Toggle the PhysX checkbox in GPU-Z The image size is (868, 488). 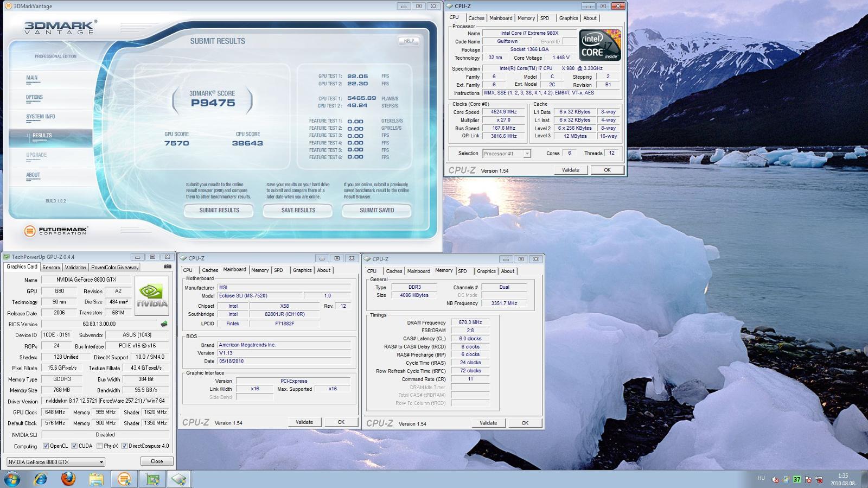99,446
